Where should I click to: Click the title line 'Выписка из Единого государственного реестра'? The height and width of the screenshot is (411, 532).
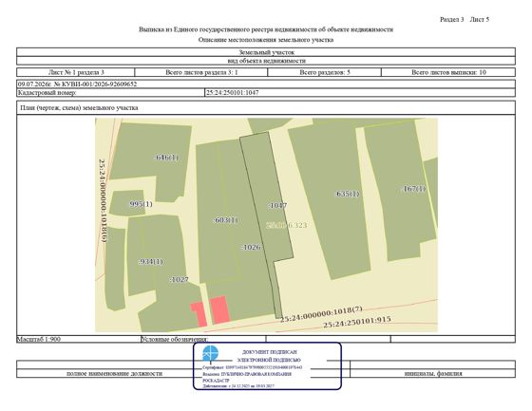(266, 29)
